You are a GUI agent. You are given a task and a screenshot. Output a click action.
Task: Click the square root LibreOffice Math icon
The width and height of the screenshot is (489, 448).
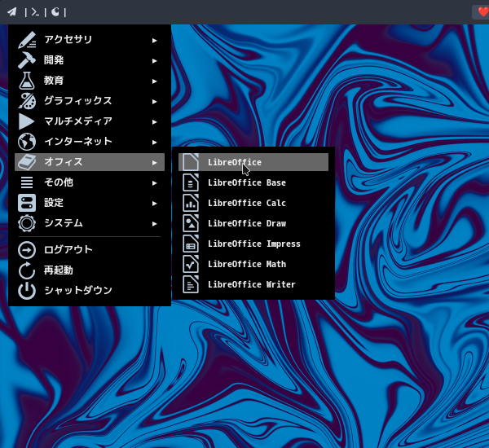coord(191,264)
